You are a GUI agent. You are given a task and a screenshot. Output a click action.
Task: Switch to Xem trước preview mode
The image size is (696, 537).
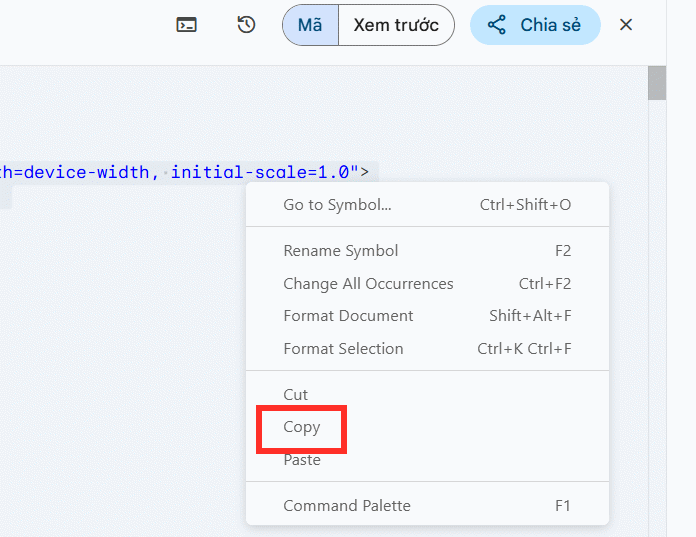click(x=396, y=25)
